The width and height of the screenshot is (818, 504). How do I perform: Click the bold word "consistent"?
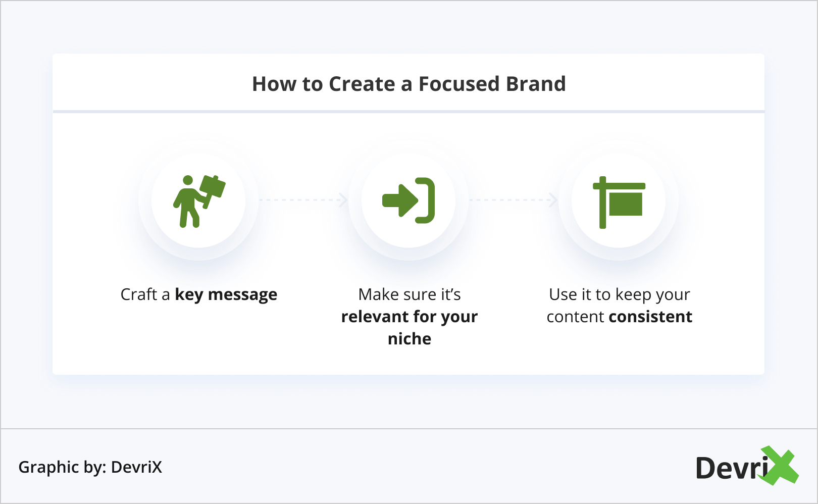pyautogui.click(x=650, y=317)
